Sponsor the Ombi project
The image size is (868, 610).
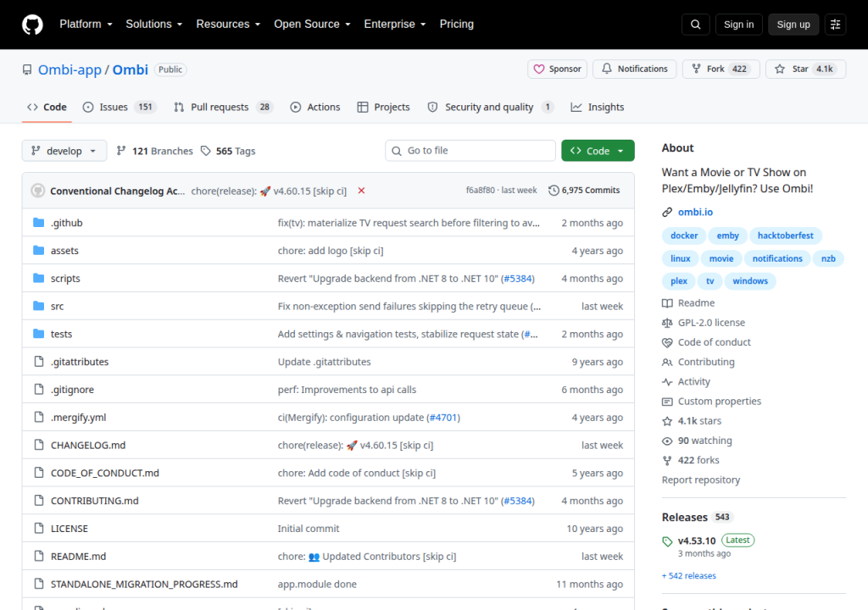[558, 69]
